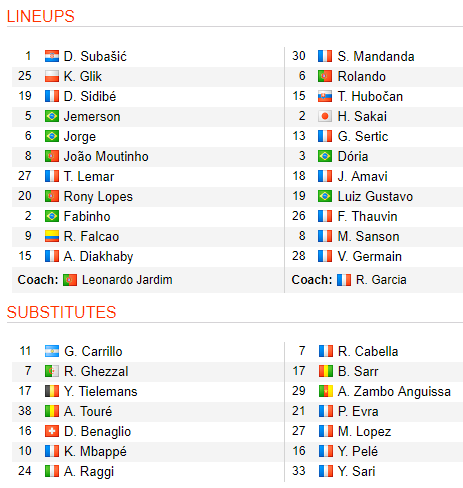Click the Slovak flag beside T. Hubočan
This screenshot has width=463, height=488.
[x=325, y=96]
